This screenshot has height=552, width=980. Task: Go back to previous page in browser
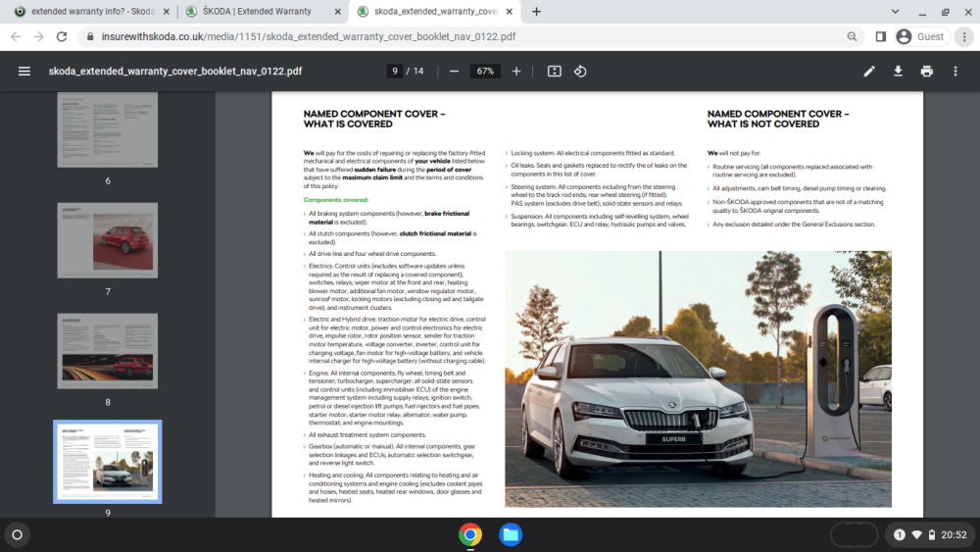coord(16,37)
